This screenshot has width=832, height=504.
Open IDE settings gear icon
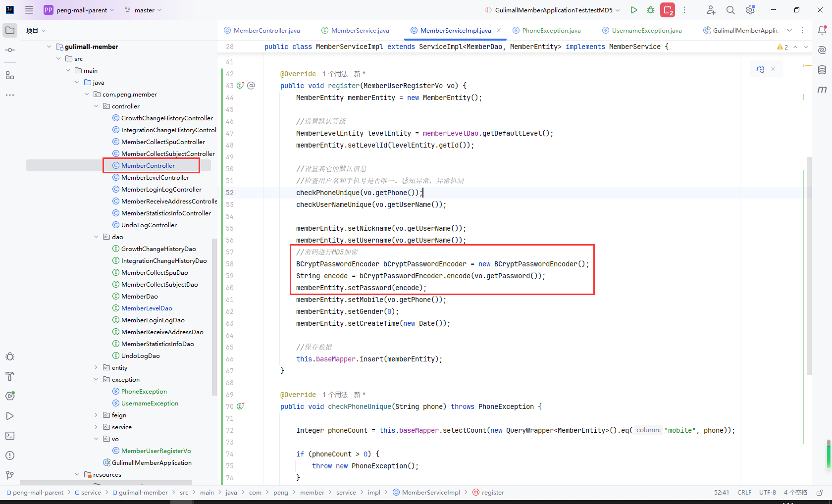(x=750, y=10)
